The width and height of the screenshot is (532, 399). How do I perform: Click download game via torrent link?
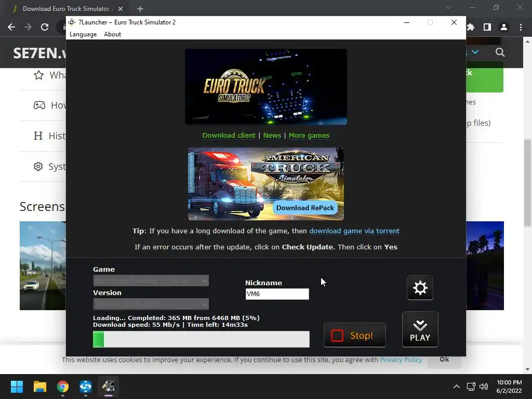point(354,231)
